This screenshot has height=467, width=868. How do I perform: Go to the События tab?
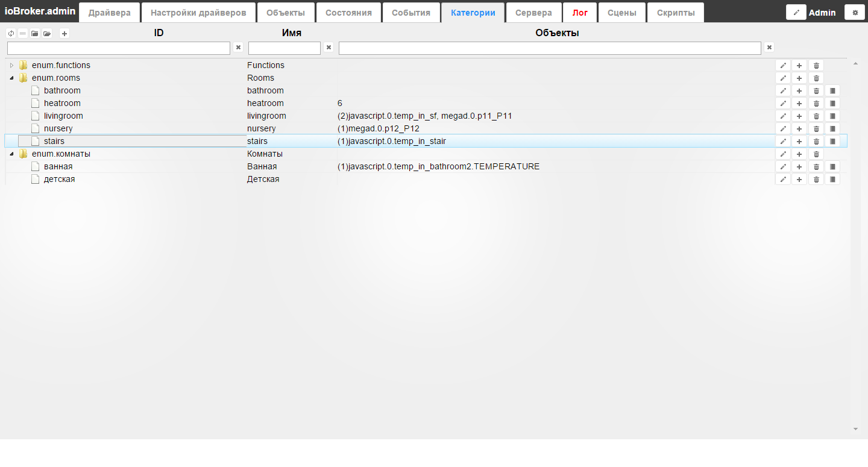tap(411, 13)
